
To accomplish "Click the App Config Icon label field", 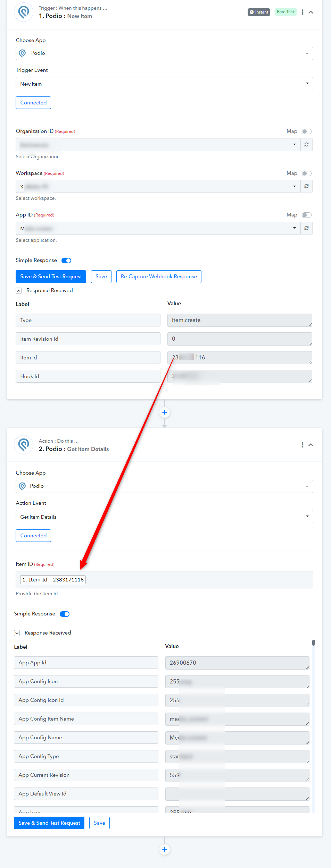I will click(x=86, y=681).
